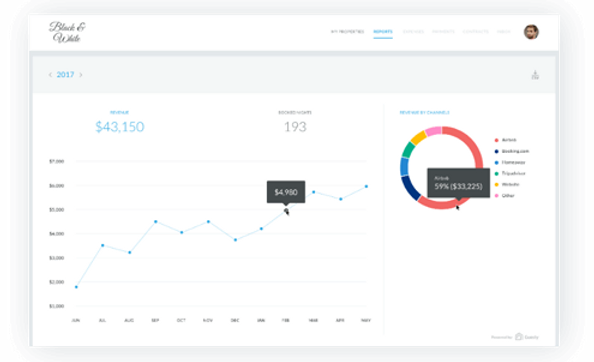Click the yellow Website donut segment
Image resolution: width=594 pixels, height=362 pixels.
coord(419,138)
